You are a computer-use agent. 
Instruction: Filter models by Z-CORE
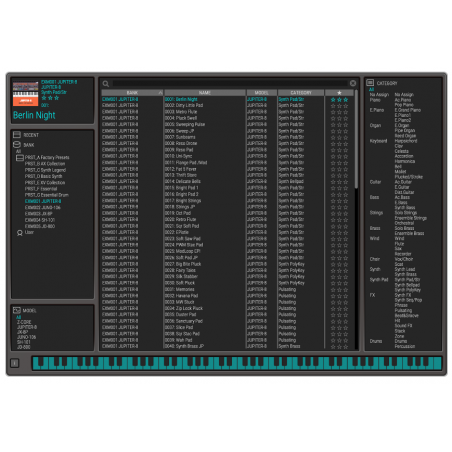tap(24, 322)
